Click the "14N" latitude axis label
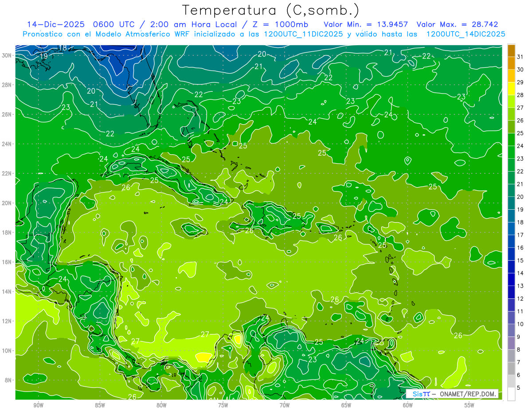This screenshot has width=532, height=411. point(7,292)
